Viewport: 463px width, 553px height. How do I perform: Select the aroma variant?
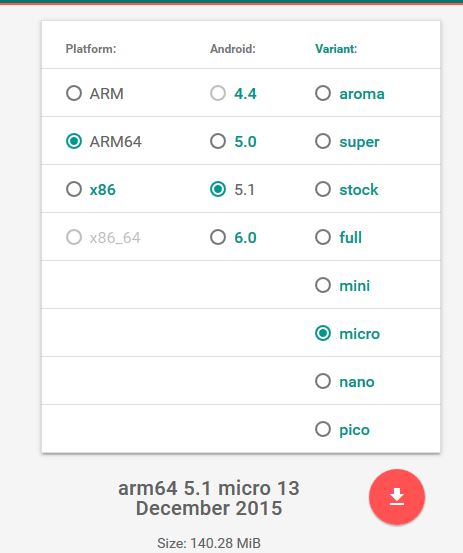(323, 93)
